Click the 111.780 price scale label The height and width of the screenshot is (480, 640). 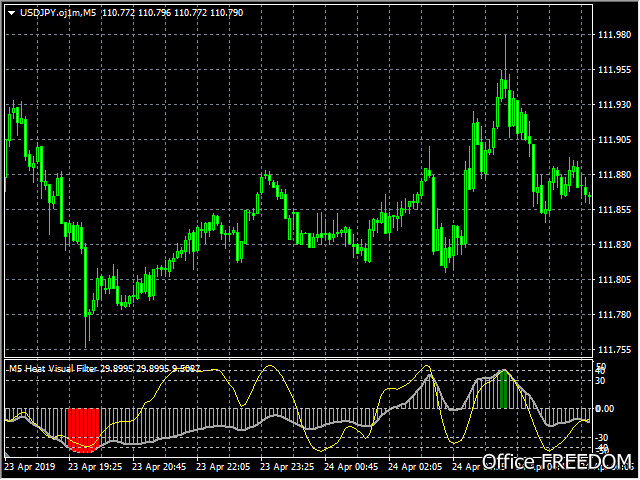pyautogui.click(x=614, y=315)
